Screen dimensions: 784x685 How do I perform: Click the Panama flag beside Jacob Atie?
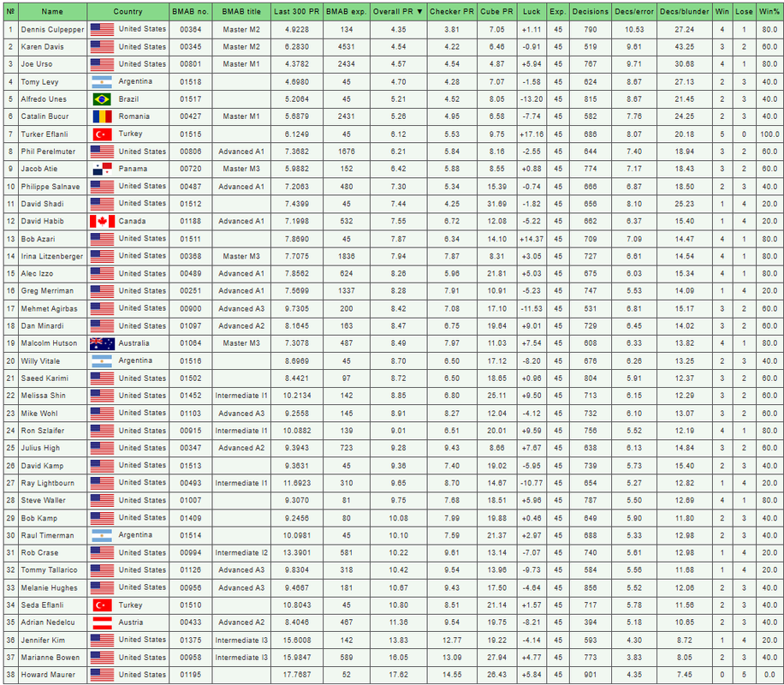[x=102, y=169]
